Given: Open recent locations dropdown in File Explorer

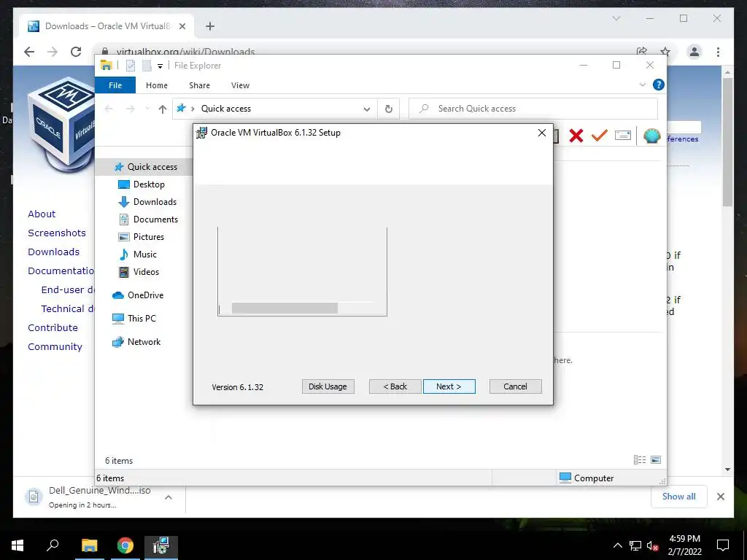Looking at the screenshot, I should coord(147,109).
